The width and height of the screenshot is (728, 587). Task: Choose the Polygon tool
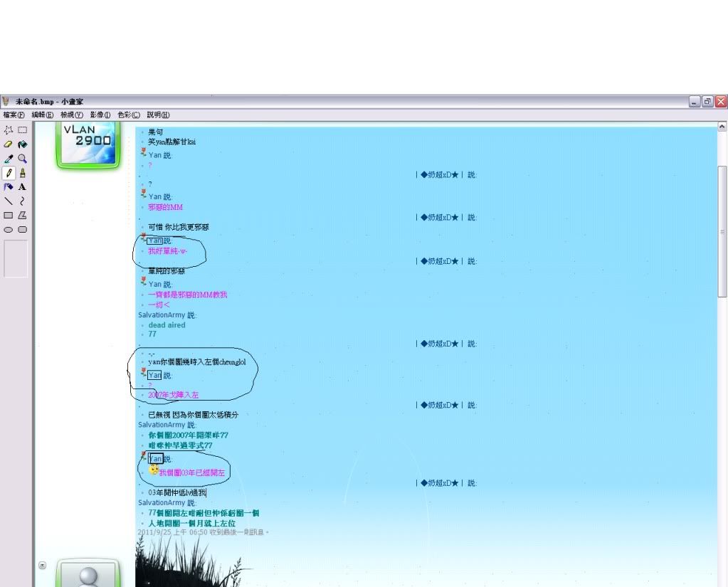(23, 216)
